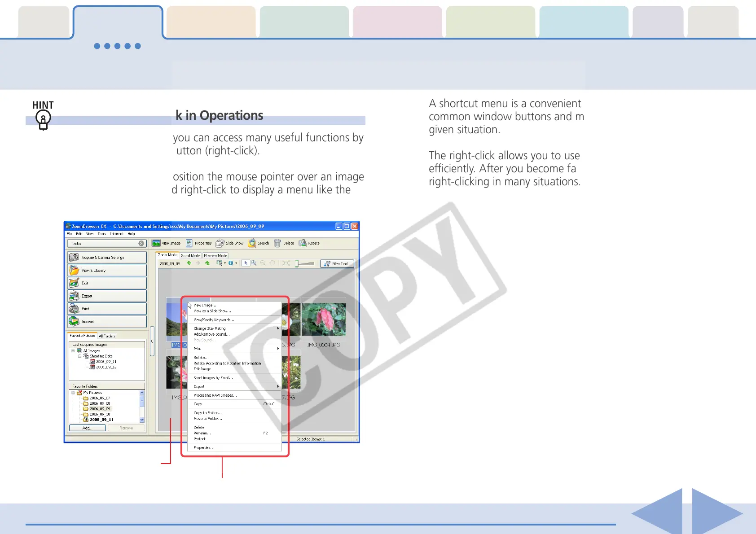Select the IMG_0004.JPG flower thumbnail

pyautogui.click(x=324, y=319)
